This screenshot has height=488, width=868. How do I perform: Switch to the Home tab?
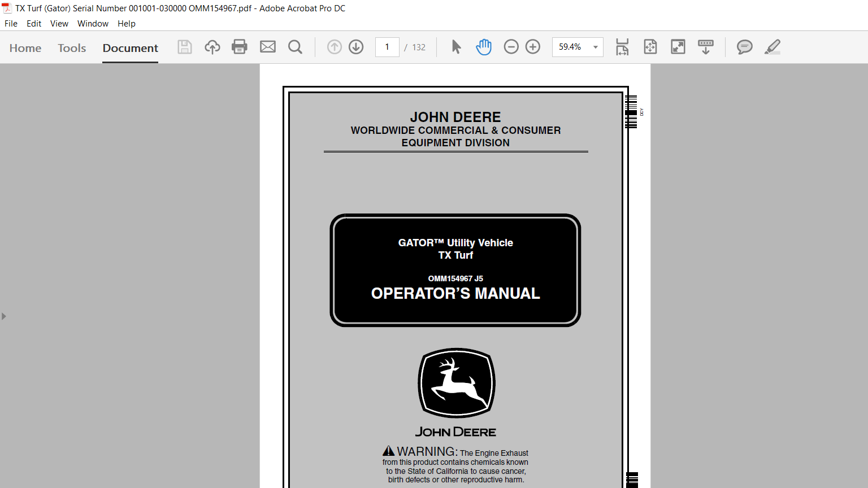(x=25, y=48)
